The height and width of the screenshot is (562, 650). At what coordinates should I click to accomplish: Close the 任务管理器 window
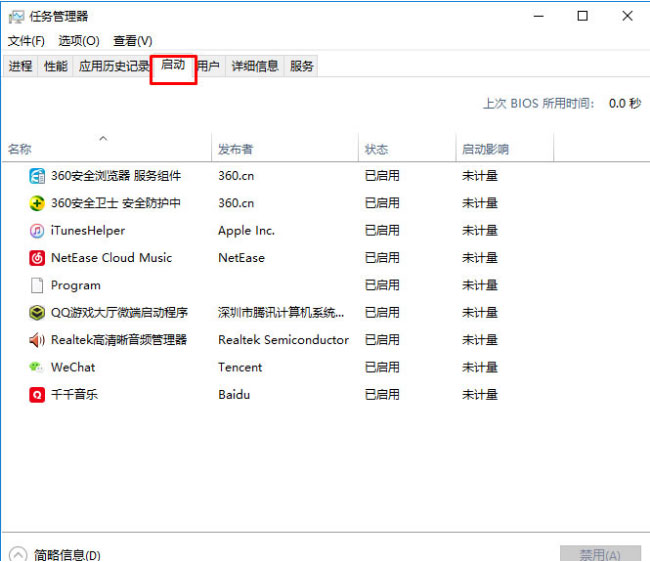click(628, 16)
